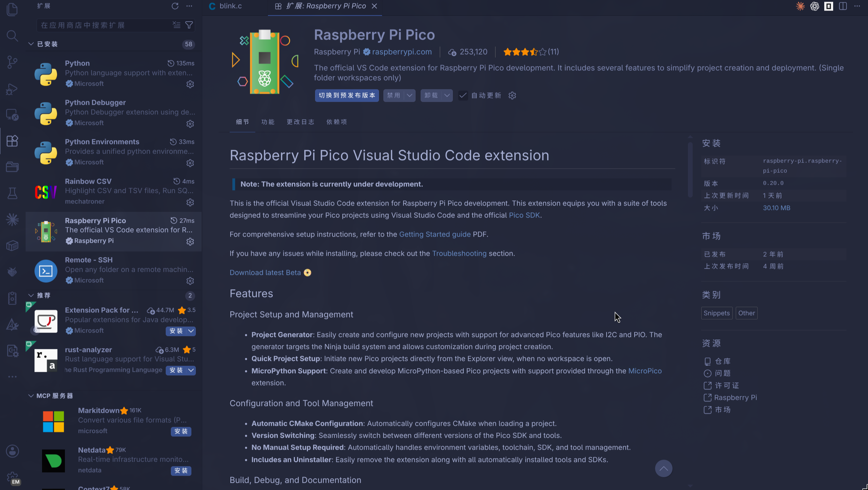868x490 pixels.
Task: Select the features tab (功能)
Action: pos(268,122)
